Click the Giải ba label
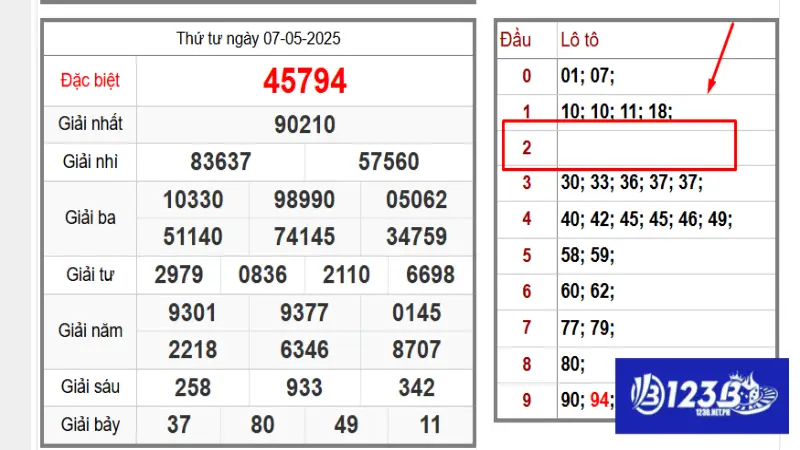800x450 pixels. [90, 218]
